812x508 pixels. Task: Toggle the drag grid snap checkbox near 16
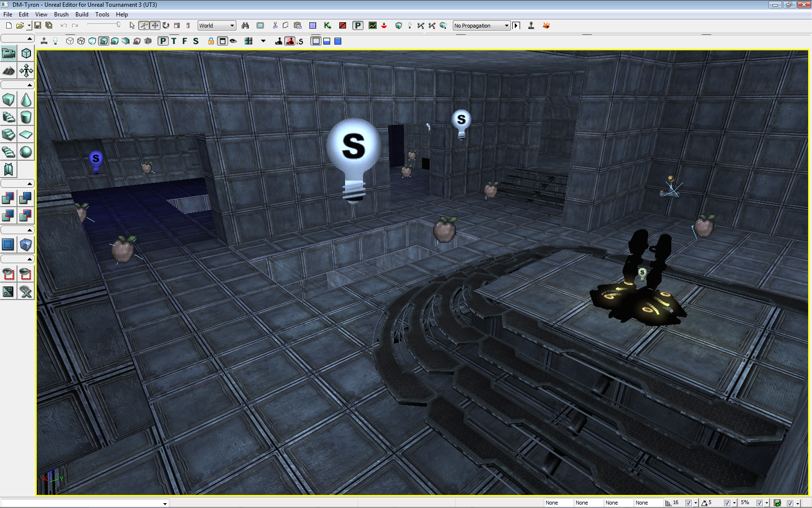pyautogui.click(x=688, y=503)
